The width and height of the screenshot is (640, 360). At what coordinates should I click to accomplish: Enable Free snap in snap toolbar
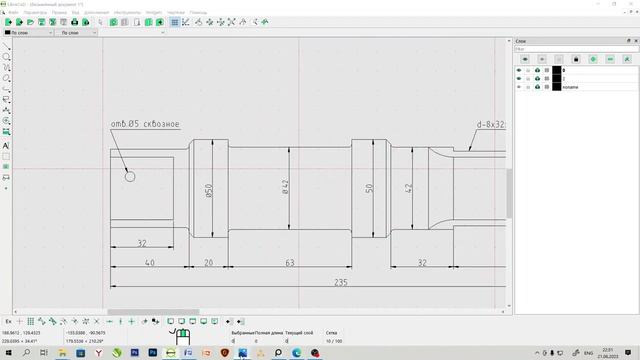pyautogui.click(x=19, y=322)
